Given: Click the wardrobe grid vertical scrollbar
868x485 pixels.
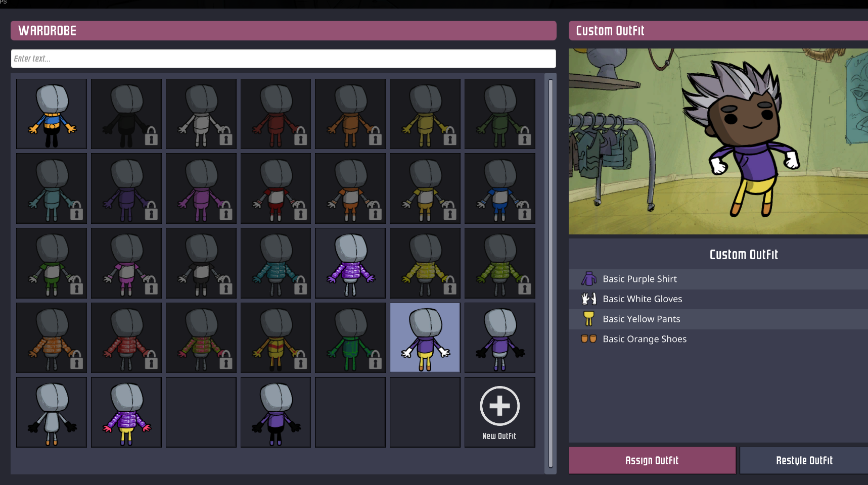Looking at the screenshot, I should 551,273.
